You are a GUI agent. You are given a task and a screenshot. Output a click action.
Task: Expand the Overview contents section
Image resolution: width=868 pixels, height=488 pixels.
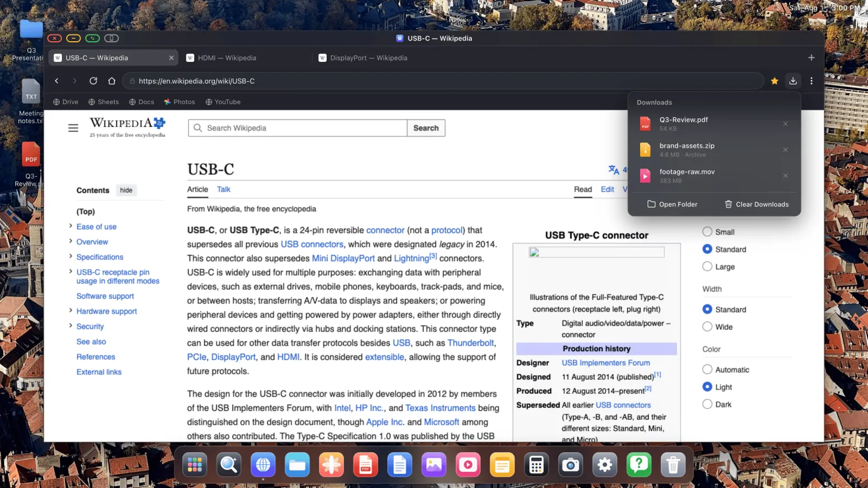71,241
